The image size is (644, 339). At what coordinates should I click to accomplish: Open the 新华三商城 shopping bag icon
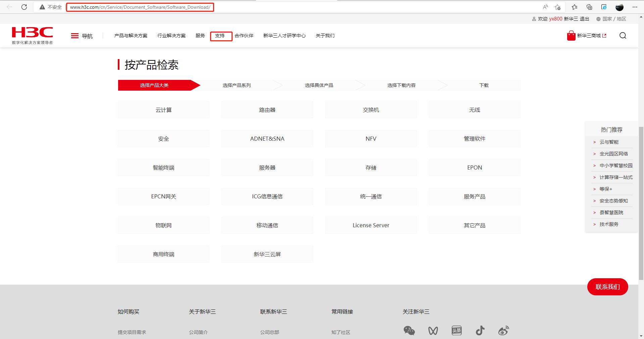pos(571,36)
